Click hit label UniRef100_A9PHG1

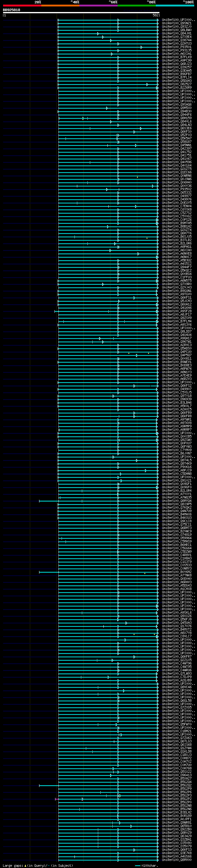click(x=177, y=247)
